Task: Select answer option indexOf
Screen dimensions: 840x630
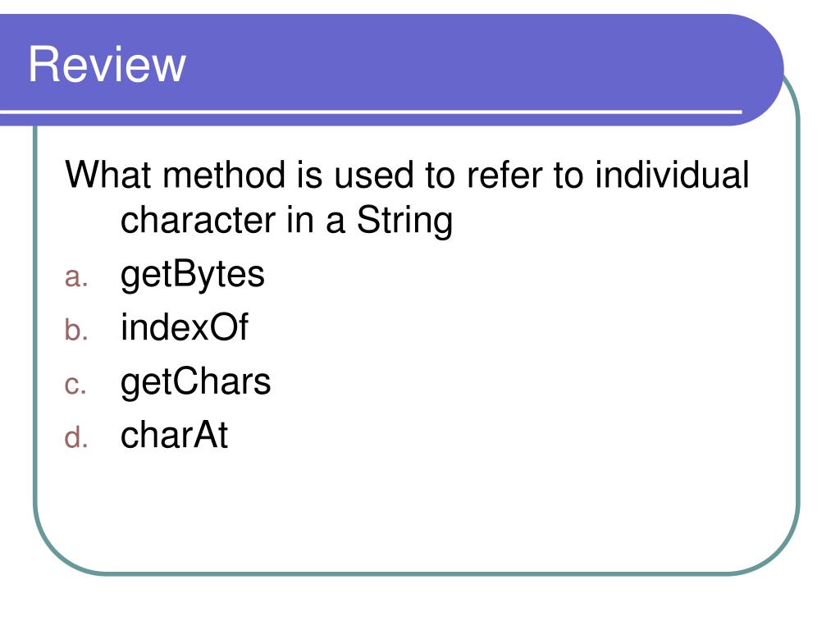Action: (x=184, y=326)
